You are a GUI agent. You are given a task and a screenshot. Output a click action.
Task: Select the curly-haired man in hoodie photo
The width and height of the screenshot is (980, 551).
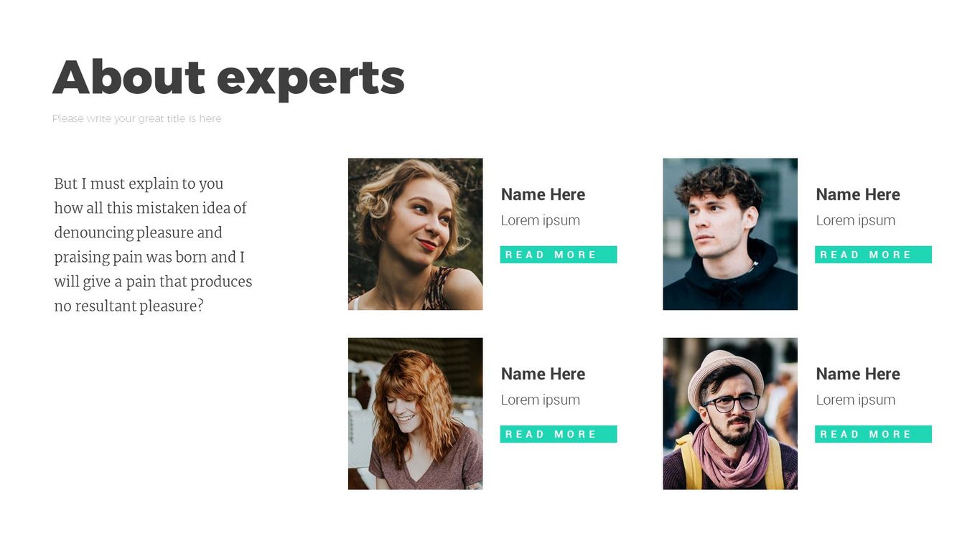click(x=729, y=234)
